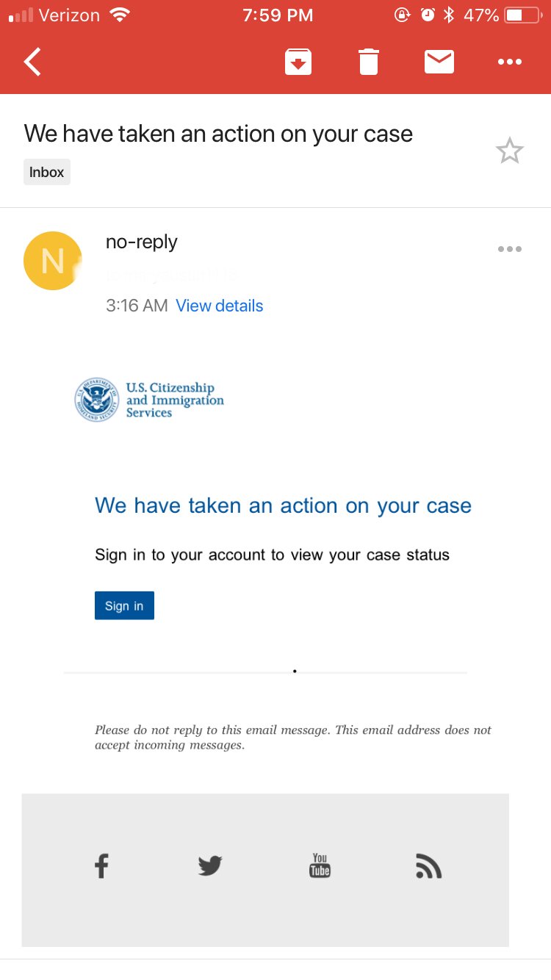
Task: Open the sender message options ellipsis
Action: [x=509, y=249]
